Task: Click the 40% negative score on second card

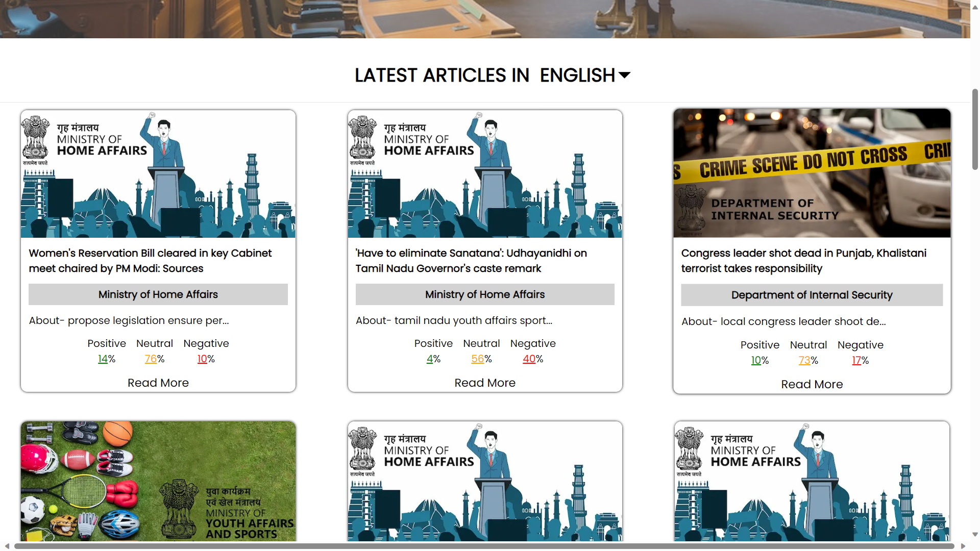Action: tap(529, 359)
